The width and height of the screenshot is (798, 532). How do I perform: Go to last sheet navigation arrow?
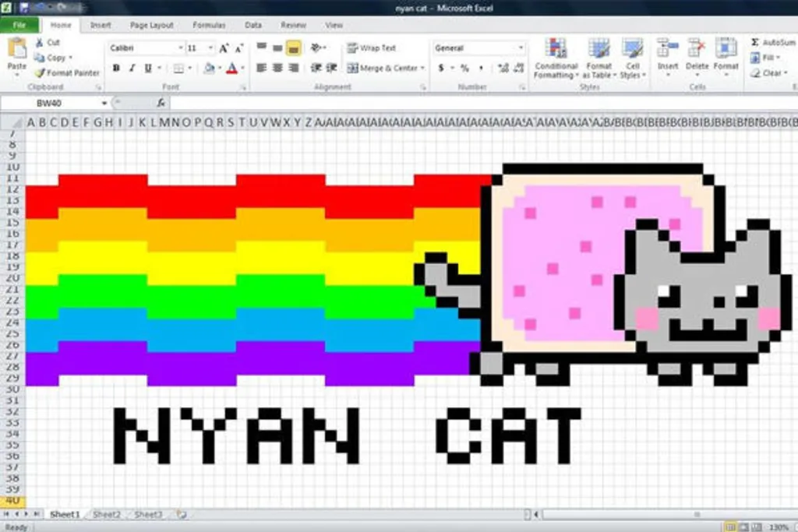coord(36,514)
